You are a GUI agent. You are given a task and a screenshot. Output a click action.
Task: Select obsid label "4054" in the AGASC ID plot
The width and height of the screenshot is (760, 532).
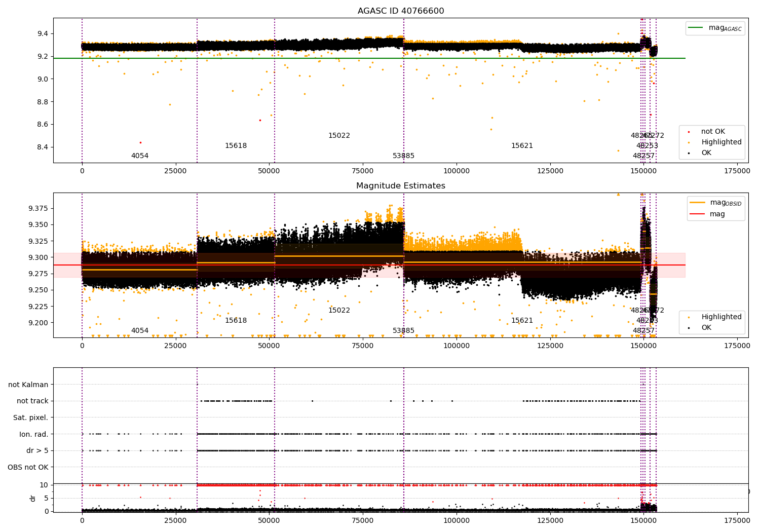[x=140, y=156]
